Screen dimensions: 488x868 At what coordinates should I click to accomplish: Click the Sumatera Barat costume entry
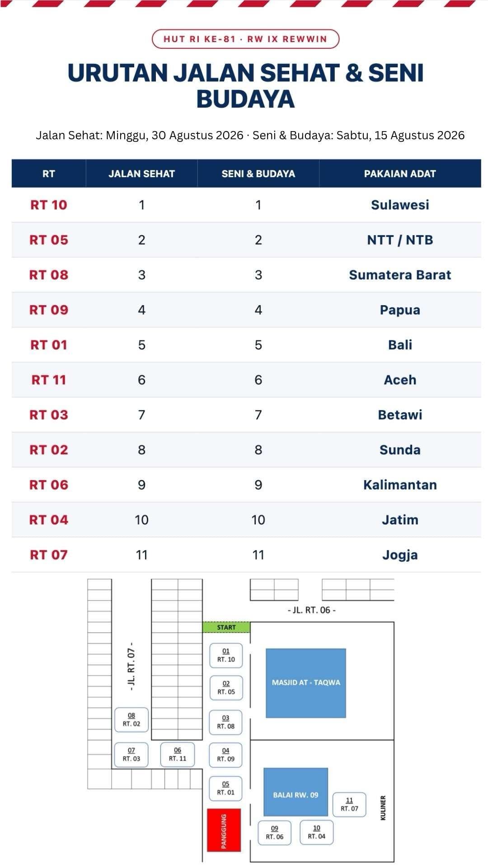[x=400, y=275]
